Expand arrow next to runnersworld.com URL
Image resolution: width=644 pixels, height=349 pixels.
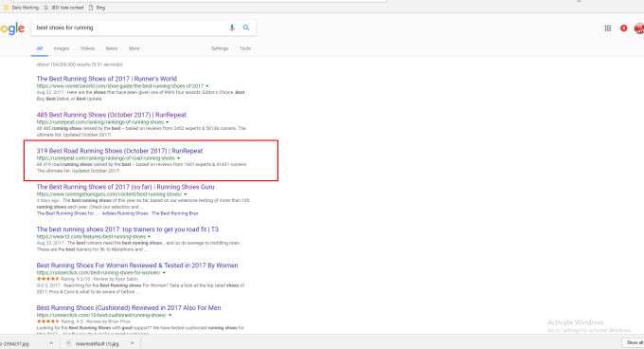[207, 86]
